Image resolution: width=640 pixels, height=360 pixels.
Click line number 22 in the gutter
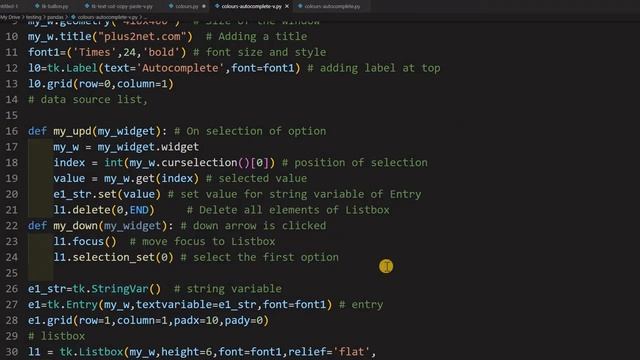pos(12,226)
